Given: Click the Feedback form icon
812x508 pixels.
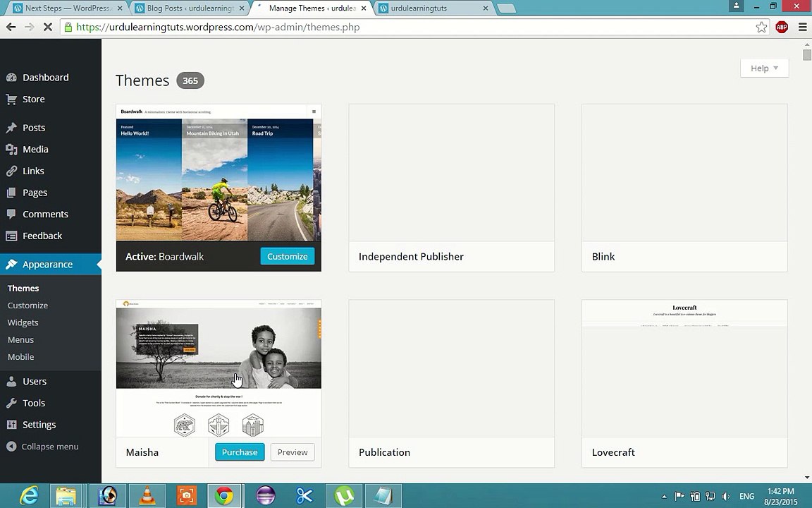Looking at the screenshot, I should (x=11, y=236).
